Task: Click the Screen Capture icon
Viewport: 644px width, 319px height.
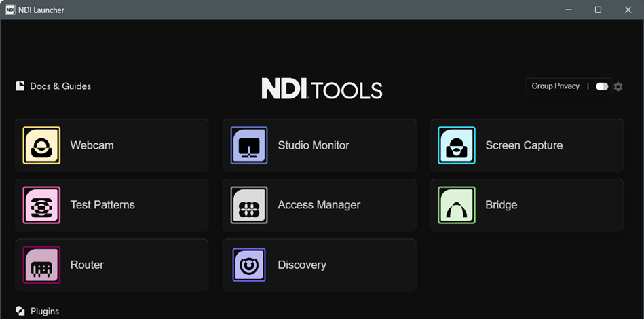Action: click(x=457, y=145)
